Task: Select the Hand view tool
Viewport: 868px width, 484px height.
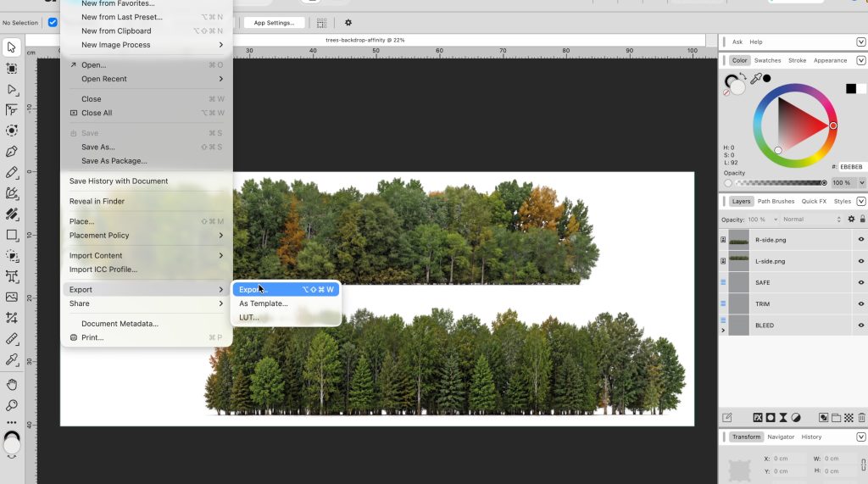Action: (12, 384)
